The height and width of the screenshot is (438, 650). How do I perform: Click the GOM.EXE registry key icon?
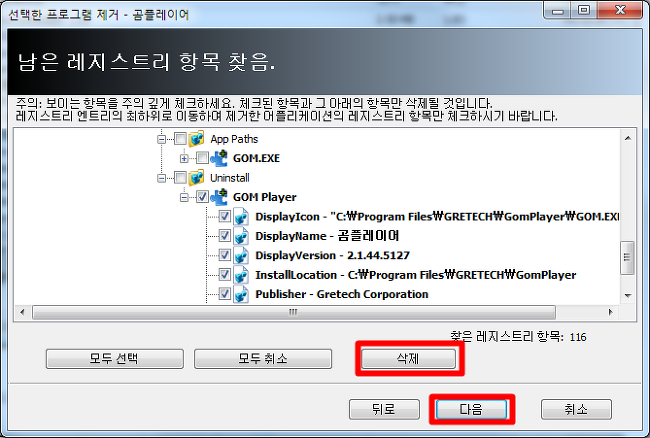[219, 158]
